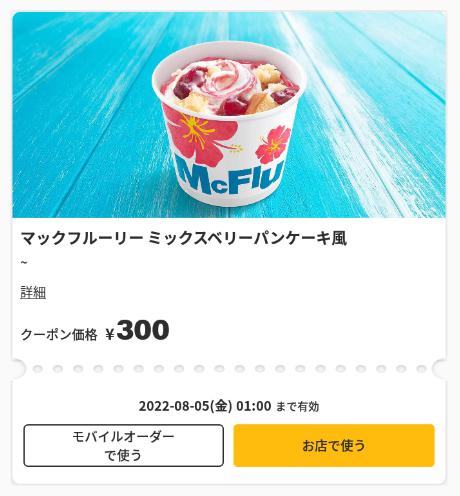Screen dimensions: 460x496
Task: Click the McFlurry cup product photo
Action: point(229,124)
